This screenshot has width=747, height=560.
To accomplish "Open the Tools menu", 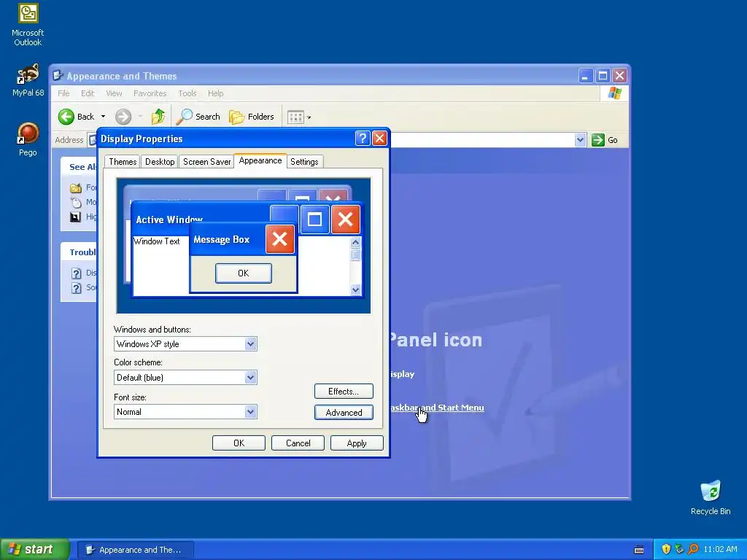I will pos(187,93).
